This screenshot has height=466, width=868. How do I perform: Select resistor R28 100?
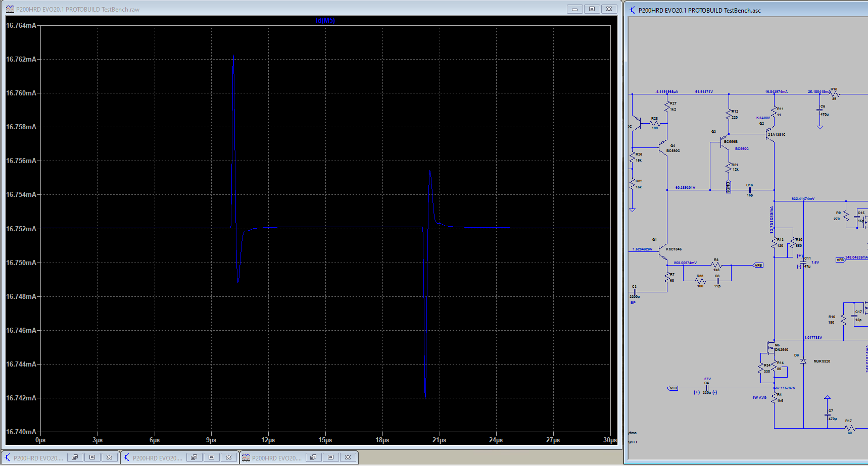click(x=655, y=123)
